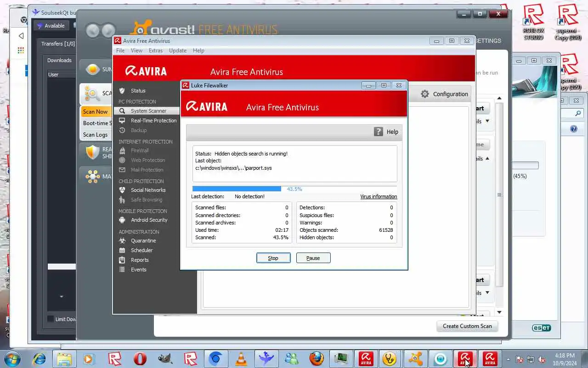
Task: Click the 45% progress bar in the right window
Action: 526,166
